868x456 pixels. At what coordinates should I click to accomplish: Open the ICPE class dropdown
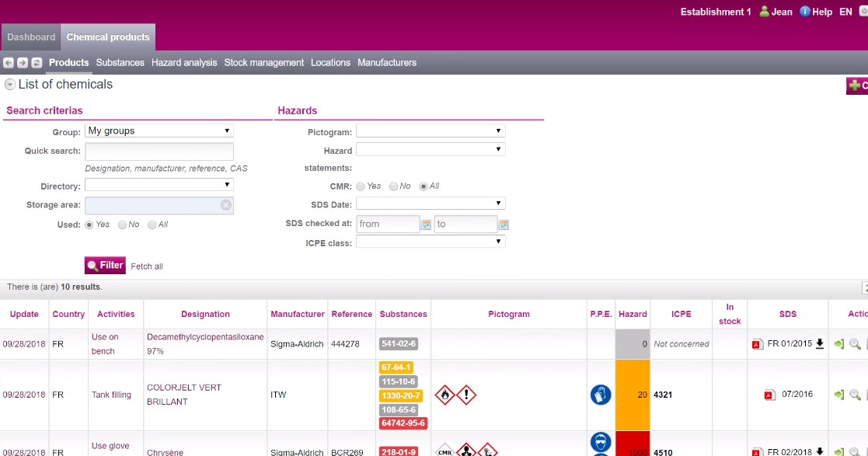[431, 242]
